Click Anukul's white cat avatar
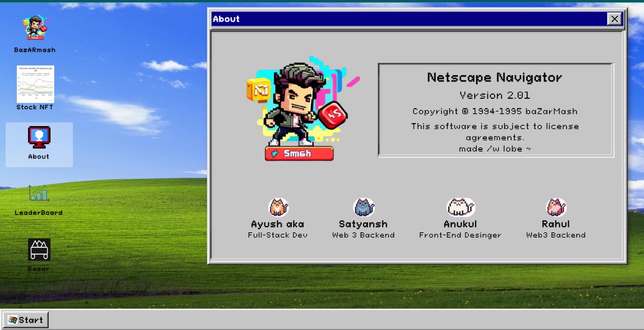The height and width of the screenshot is (330, 644). pyautogui.click(x=461, y=207)
